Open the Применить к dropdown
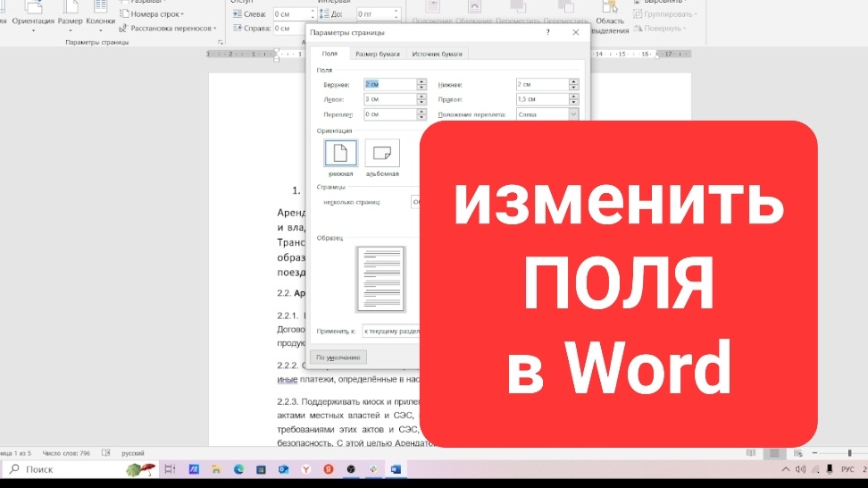This screenshot has width=868, height=488. [391, 332]
